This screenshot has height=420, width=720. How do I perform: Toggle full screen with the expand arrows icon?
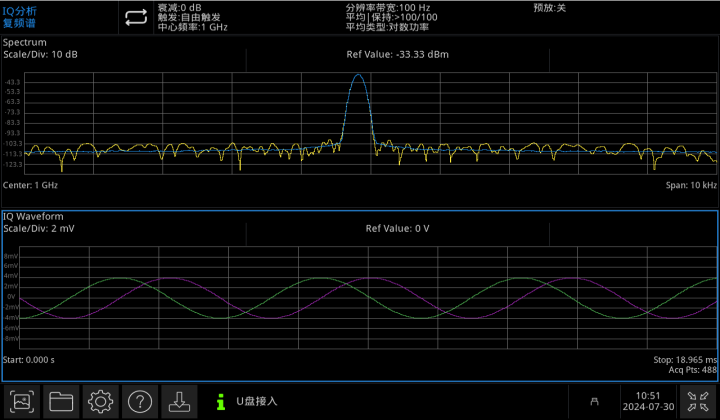[697, 401]
